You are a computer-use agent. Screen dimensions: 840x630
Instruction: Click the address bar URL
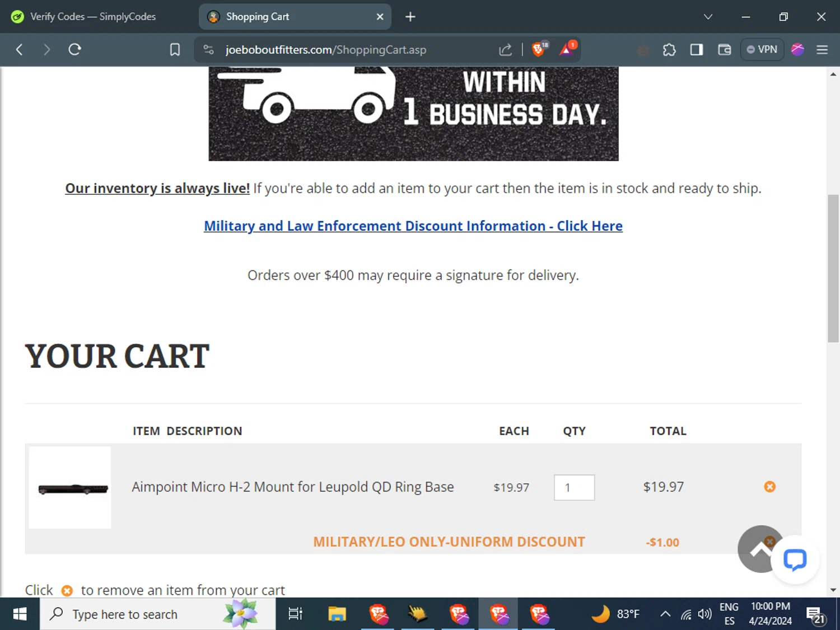tap(326, 50)
